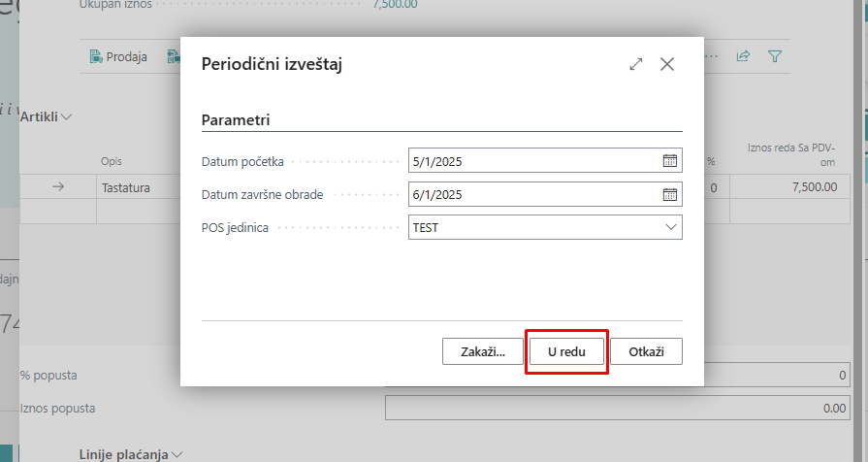
Task: Click the share icon in the toolbar
Action: point(744,56)
